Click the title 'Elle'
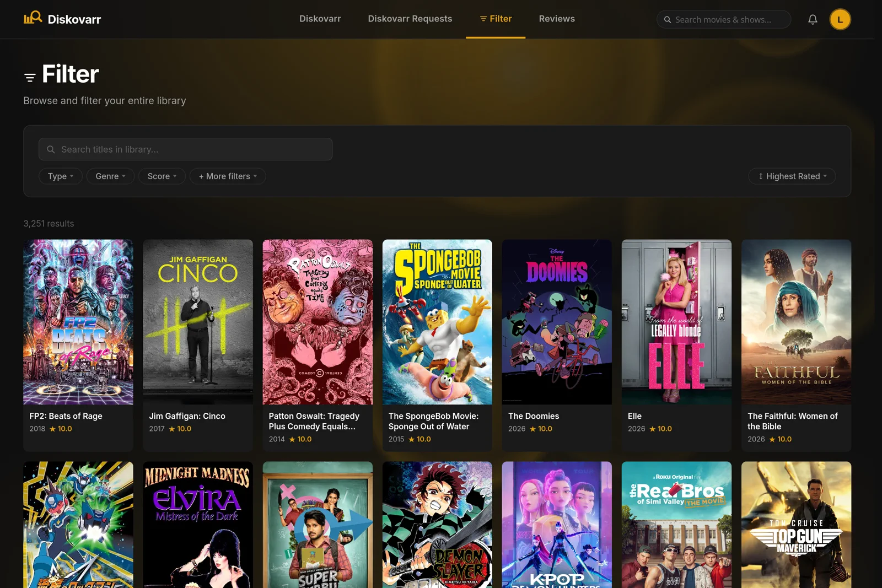The width and height of the screenshot is (882, 588). 634,416
